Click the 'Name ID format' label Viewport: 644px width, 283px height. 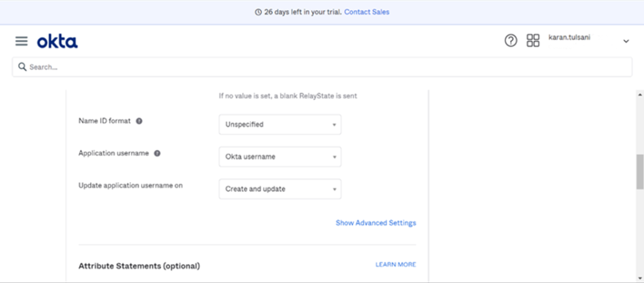click(104, 121)
